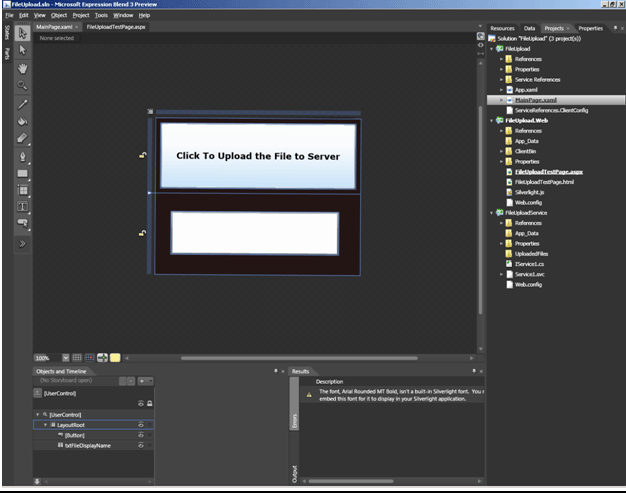
Task: Toggle [Button] visibility eye
Action: 141,435
